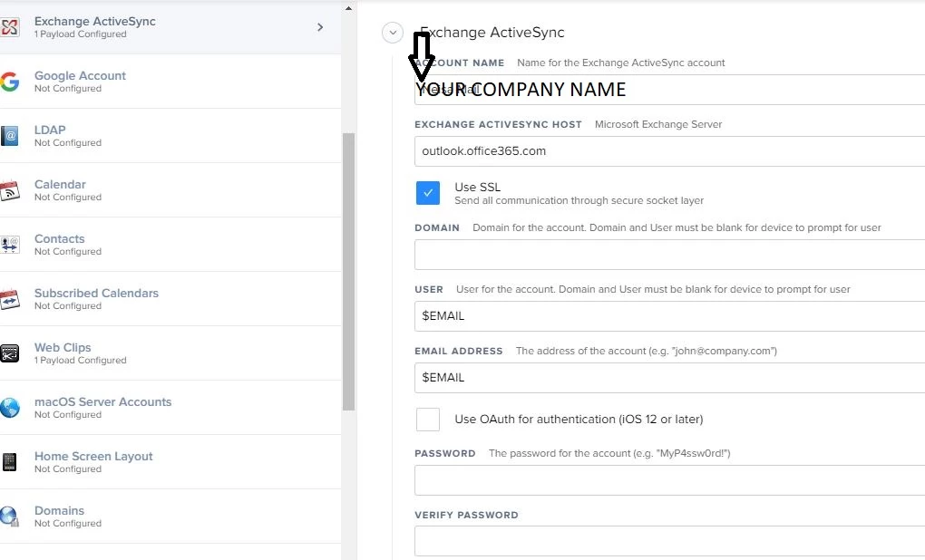
Task: Click the Calendar payload icon
Action: coord(9,190)
